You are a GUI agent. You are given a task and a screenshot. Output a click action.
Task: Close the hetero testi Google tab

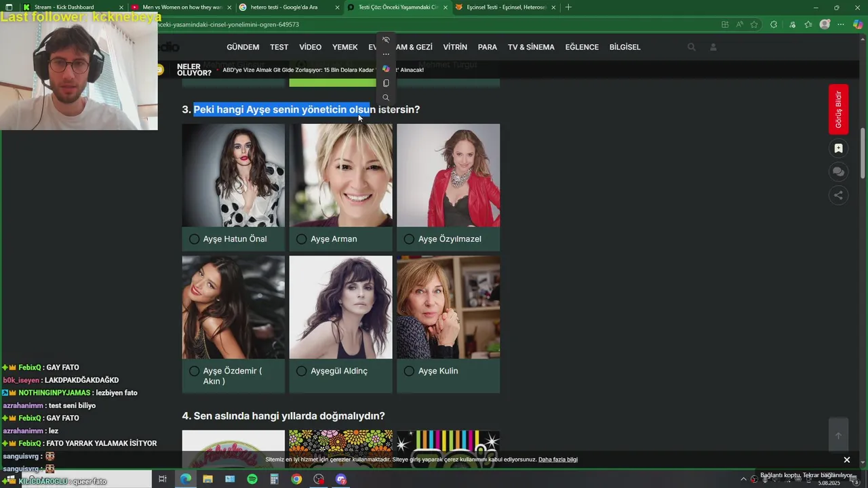tap(337, 7)
